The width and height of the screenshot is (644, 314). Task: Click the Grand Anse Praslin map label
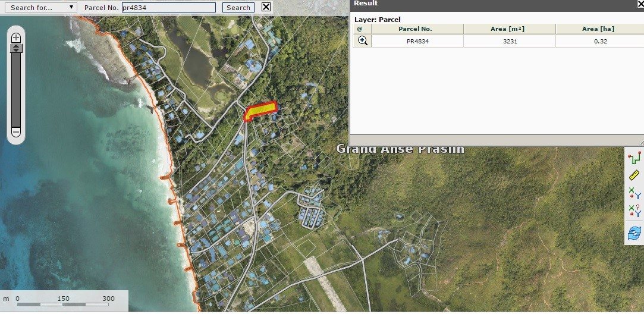click(400, 149)
